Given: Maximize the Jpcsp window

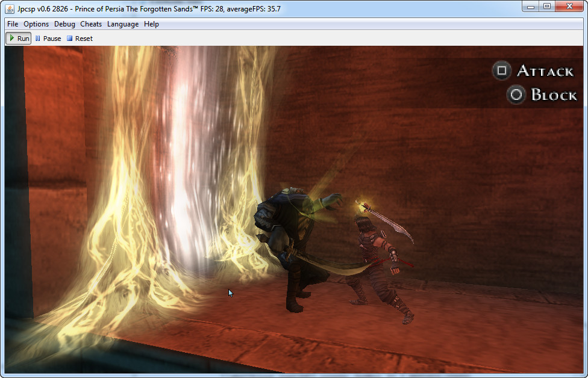Looking at the screenshot, I should [x=547, y=7].
